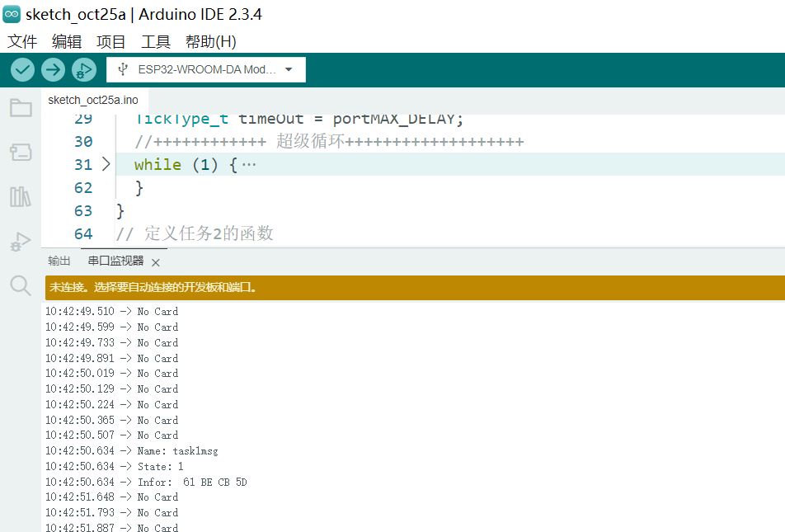The image size is (785, 532).
Task: Click the 10:42:49.599 No Card log line
Action: click(x=111, y=327)
